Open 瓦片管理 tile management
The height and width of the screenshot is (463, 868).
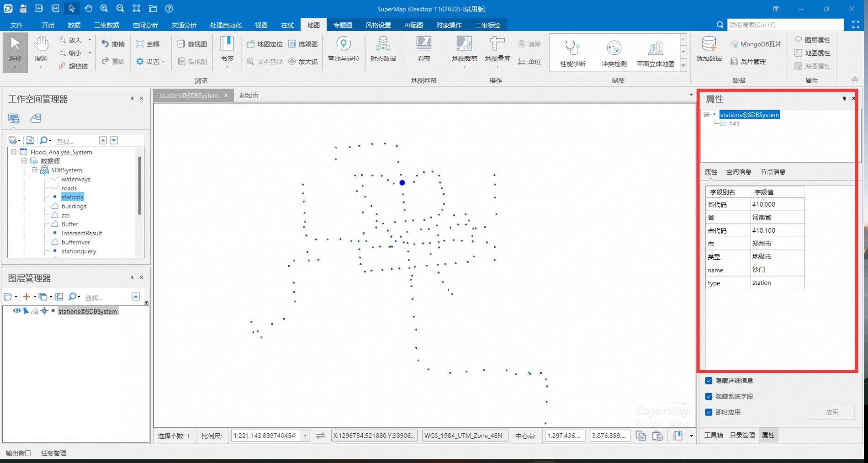[x=748, y=61]
